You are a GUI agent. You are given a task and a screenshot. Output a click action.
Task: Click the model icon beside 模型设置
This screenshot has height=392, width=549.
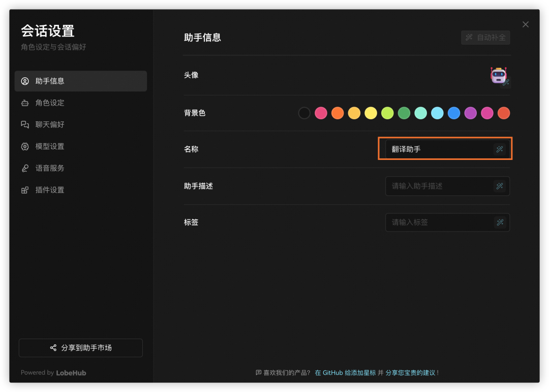click(x=25, y=146)
